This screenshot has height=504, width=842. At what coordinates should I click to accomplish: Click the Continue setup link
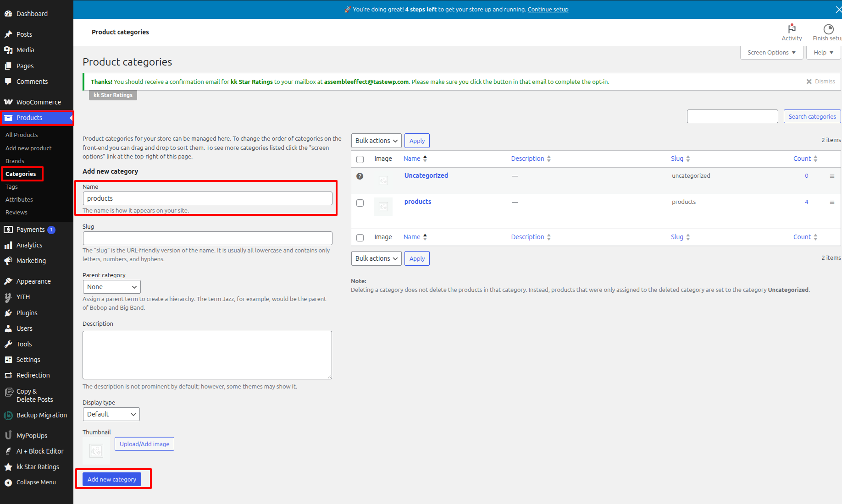(548, 9)
